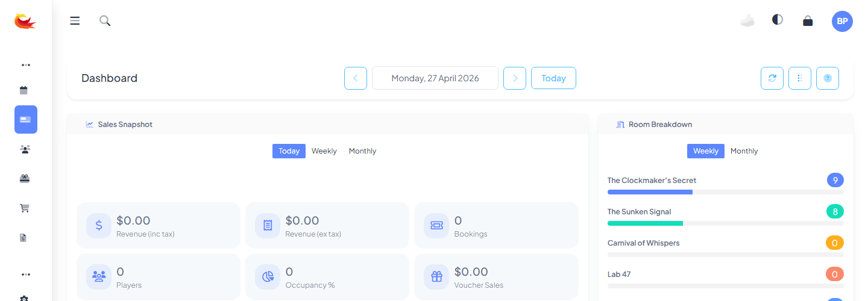Click the Revenue (ex tax) receipt icon
868x301 pixels.
267,225
